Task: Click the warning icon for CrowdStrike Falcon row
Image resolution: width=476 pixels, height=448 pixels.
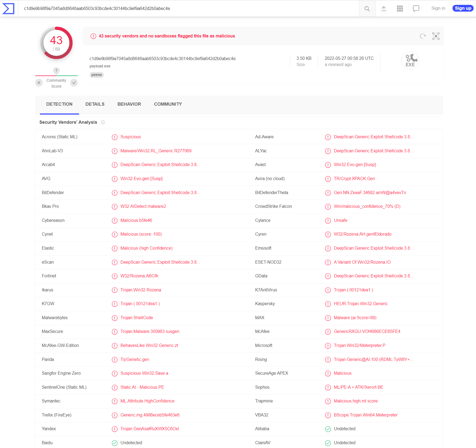Action: pyautogui.click(x=328, y=206)
